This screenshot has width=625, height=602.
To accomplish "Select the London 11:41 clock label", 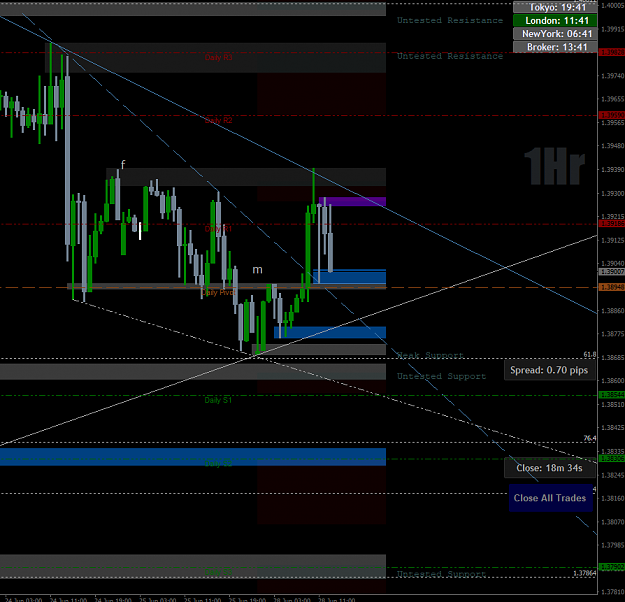I will point(555,20).
